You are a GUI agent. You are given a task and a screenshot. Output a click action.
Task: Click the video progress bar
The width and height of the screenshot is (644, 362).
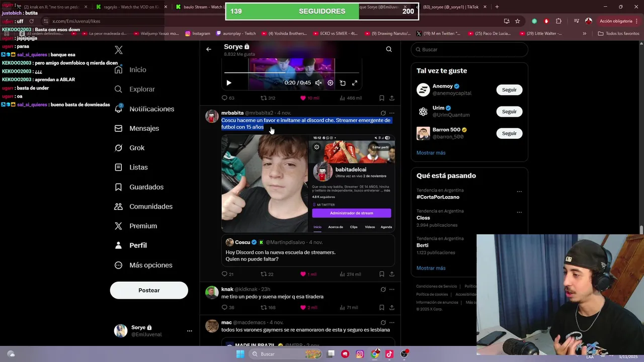tap(292, 73)
